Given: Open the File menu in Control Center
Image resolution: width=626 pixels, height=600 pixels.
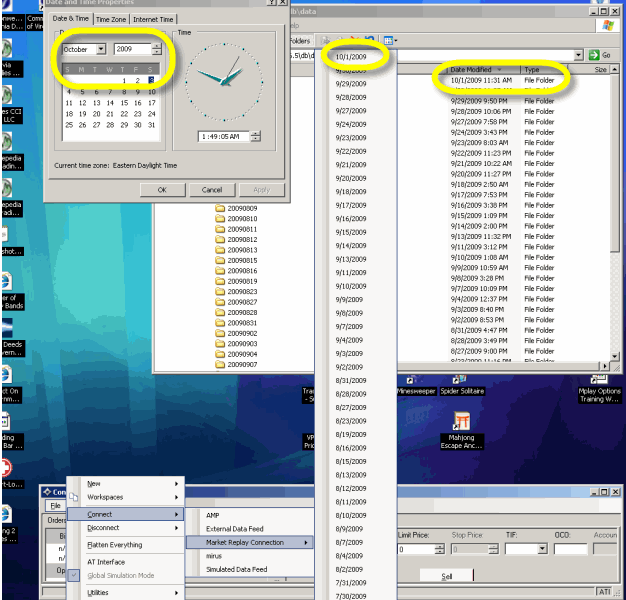Looking at the screenshot, I should click(x=55, y=506).
